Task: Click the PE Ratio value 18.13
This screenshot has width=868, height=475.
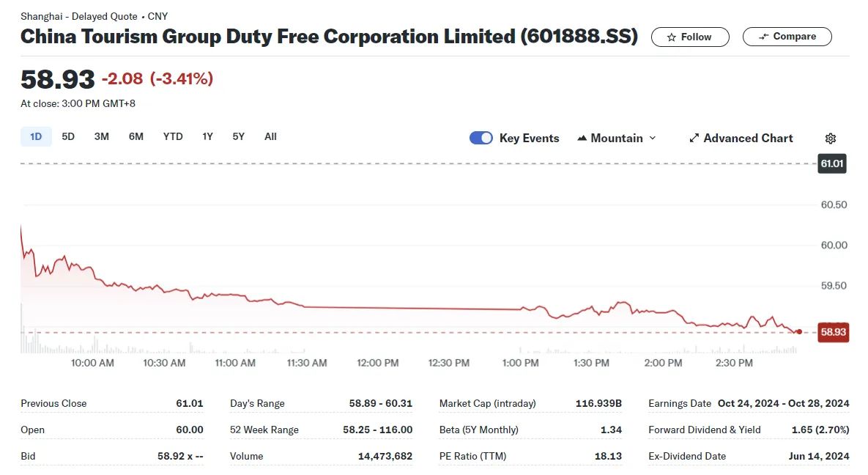Action: (609, 456)
